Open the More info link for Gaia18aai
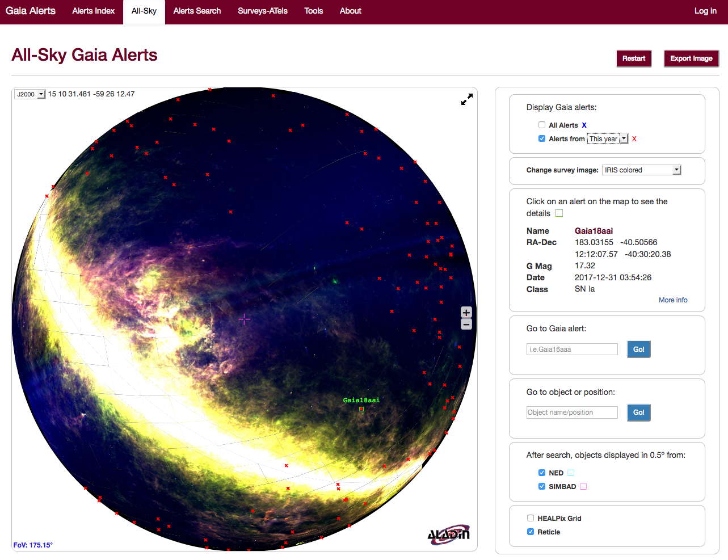 tap(673, 300)
